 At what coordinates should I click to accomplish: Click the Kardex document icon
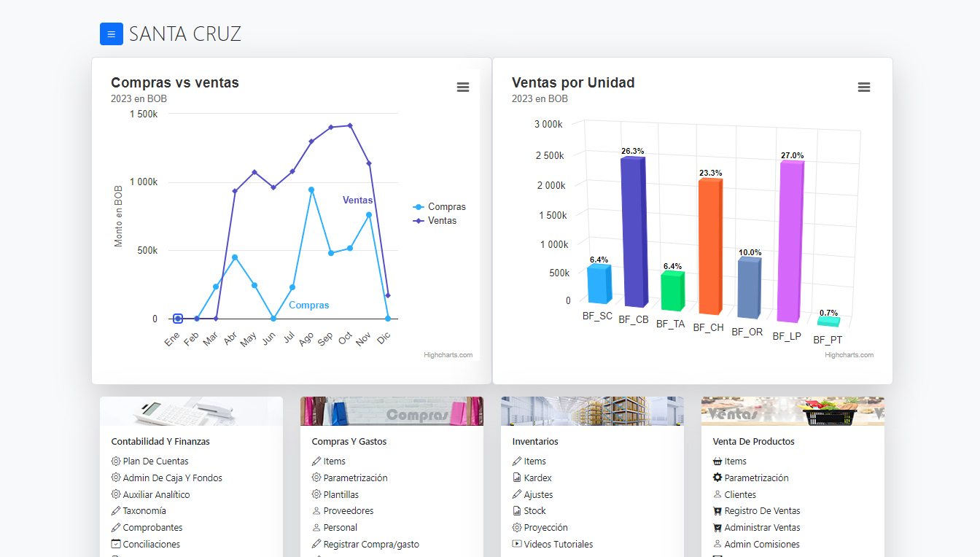coord(517,478)
